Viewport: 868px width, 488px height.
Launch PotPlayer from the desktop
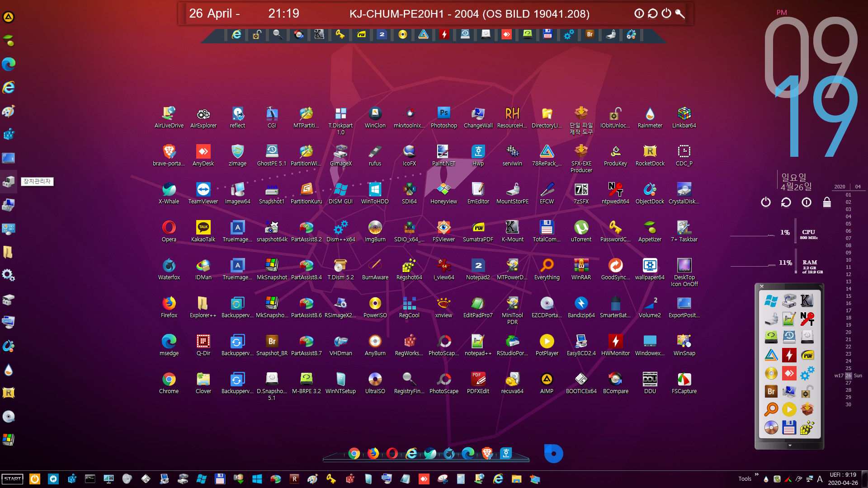tap(547, 346)
